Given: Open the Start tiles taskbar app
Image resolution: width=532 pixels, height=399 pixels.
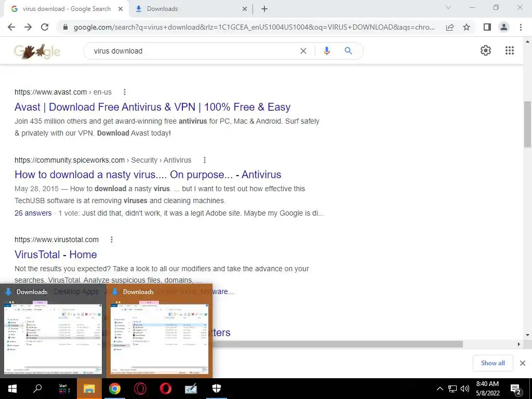Looking at the screenshot, I should (63, 389).
